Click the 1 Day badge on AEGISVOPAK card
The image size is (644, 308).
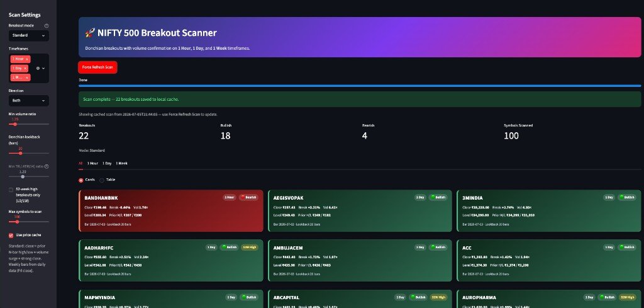[420, 197]
